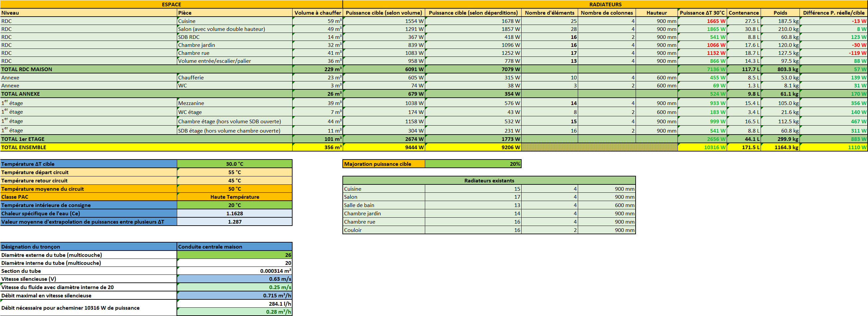
Task: Select the ESPACE merged header cell
Action: [171, 4]
